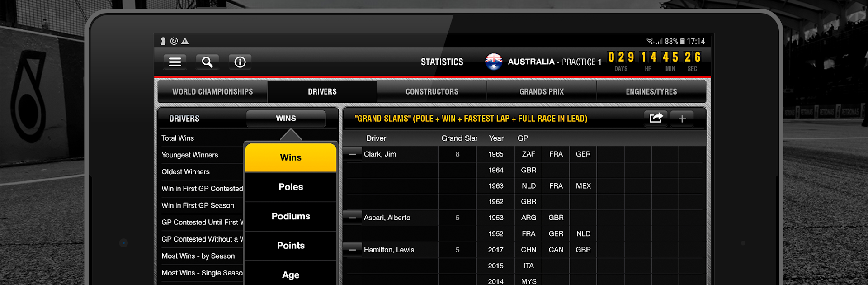This screenshot has width=868, height=285.
Task: Click the search magnifier icon
Action: [x=207, y=62]
